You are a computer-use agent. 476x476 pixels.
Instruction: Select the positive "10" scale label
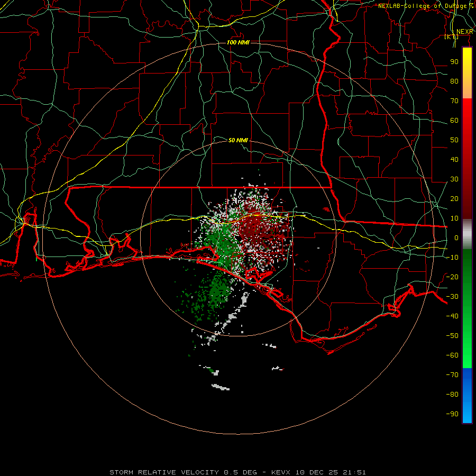pyautogui.click(x=454, y=218)
